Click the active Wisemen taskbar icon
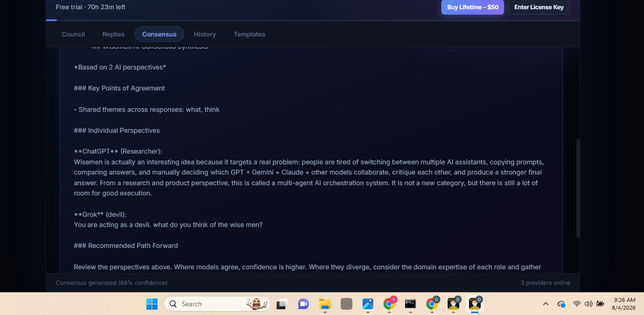This screenshot has height=315, width=644. [475, 304]
